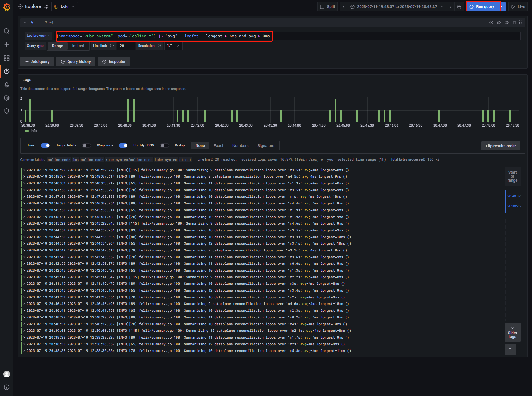Select Instant query type
Screen dimensions: 532x396
[x=78, y=46]
